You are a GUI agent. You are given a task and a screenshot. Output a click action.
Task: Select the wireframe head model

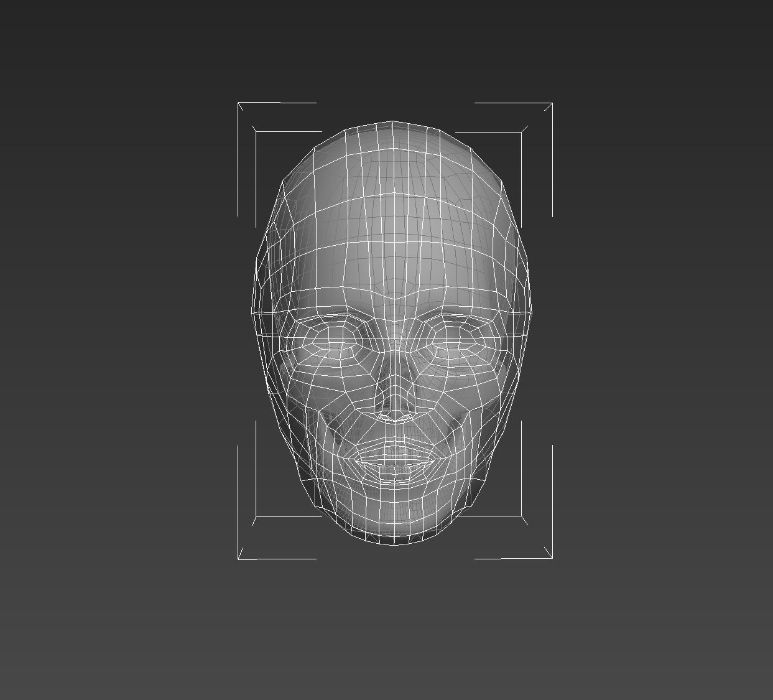[x=392, y=333]
